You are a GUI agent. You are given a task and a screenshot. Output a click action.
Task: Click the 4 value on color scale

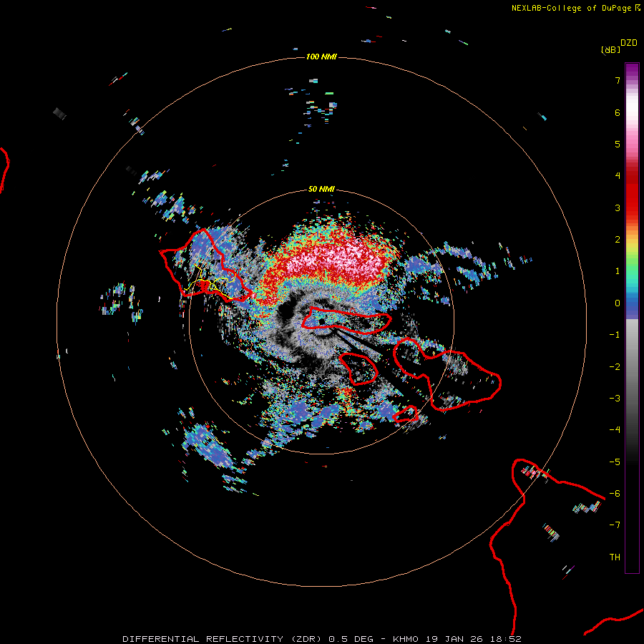pos(618,176)
